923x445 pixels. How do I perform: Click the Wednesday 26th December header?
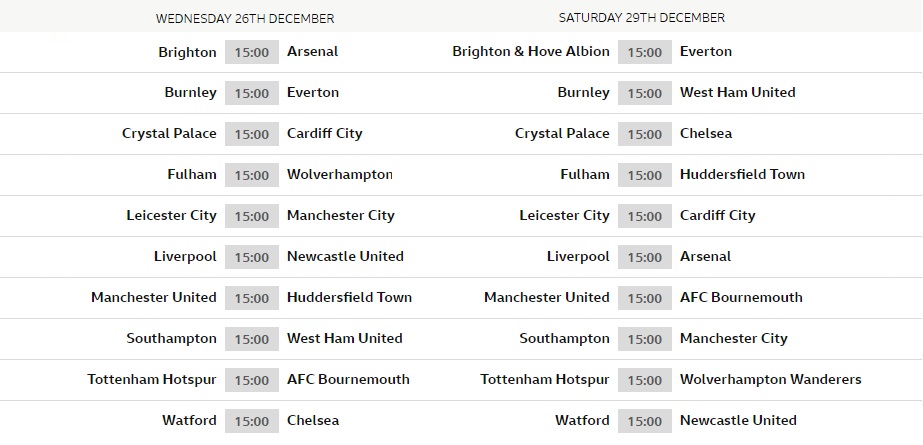(x=245, y=18)
